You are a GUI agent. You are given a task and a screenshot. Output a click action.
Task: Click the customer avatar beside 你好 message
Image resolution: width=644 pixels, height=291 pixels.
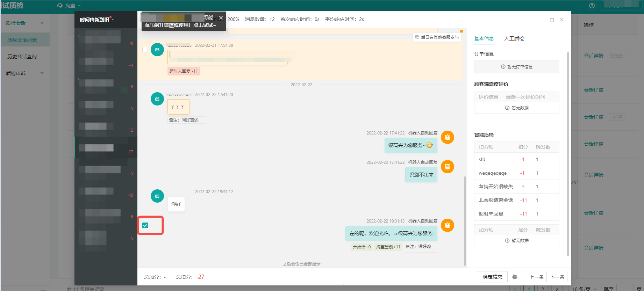click(x=157, y=196)
